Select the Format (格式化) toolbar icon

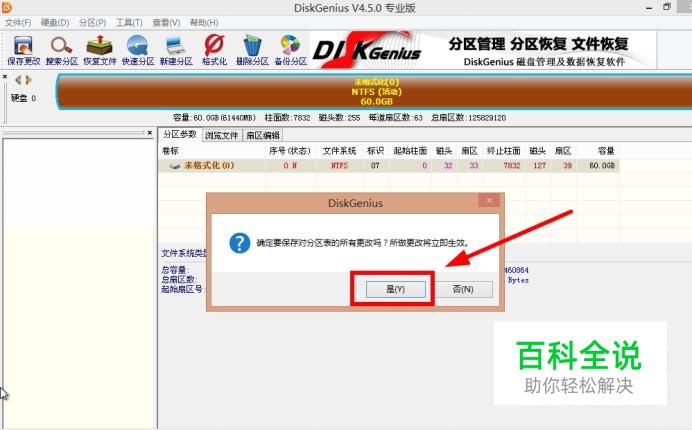[x=214, y=50]
